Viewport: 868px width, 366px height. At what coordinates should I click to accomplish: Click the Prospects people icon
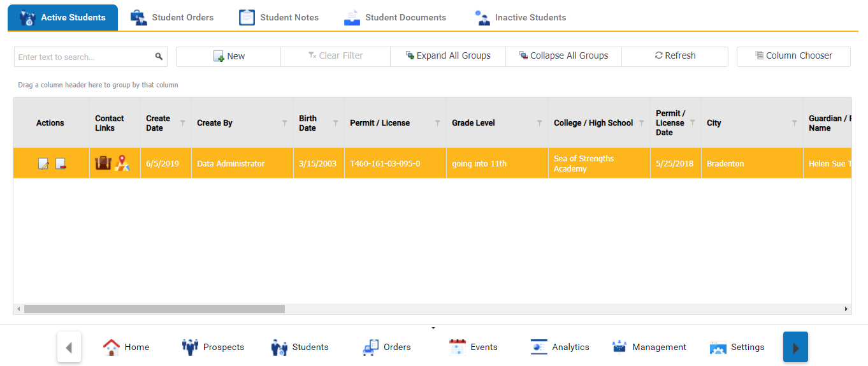tap(190, 347)
